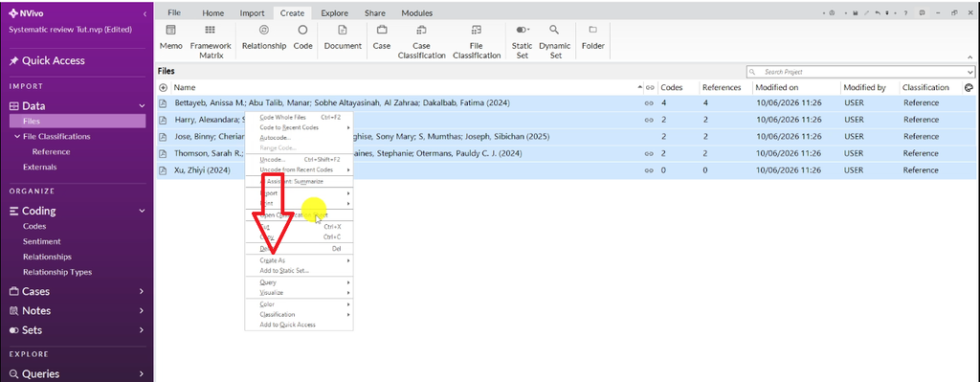Create a Dynamic Set from ribbon
Screen dimensions: 980x382
coord(554,41)
